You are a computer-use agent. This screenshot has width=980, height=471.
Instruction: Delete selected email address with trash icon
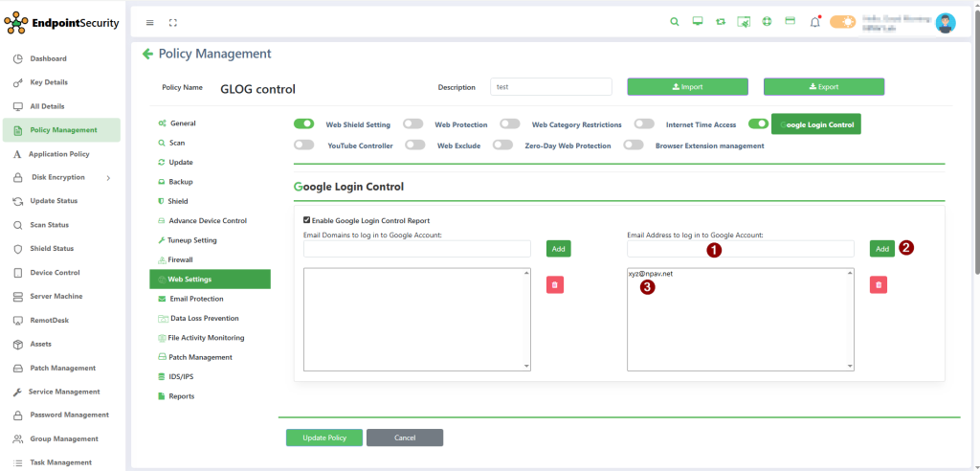click(x=879, y=284)
